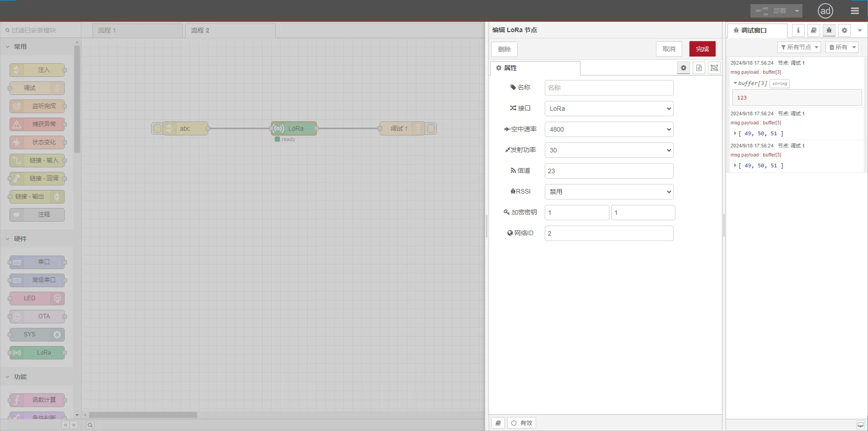
Task: Open the main hamburger menu
Action: (x=854, y=11)
